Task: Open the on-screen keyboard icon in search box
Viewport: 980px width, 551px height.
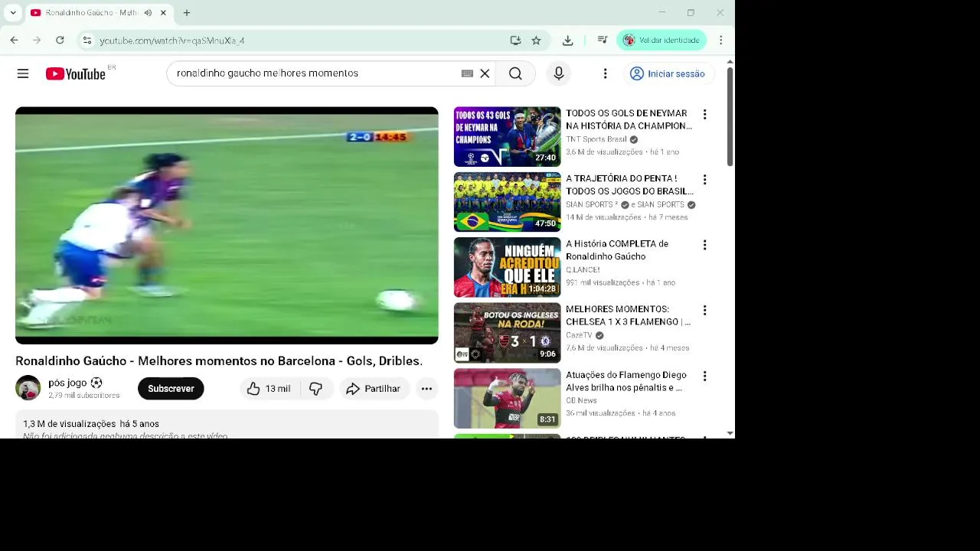Action: pos(467,73)
